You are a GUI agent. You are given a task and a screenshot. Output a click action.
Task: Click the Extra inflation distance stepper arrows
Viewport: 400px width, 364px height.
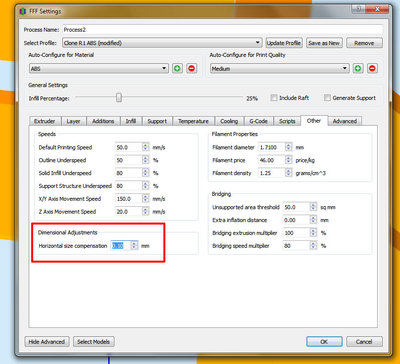coord(313,220)
